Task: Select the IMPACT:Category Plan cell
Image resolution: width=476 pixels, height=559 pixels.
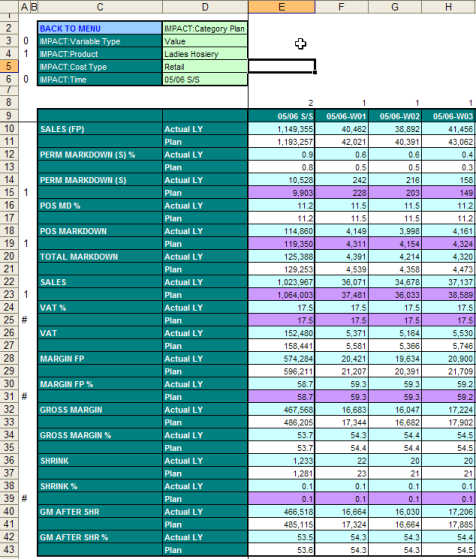Action: [205, 29]
